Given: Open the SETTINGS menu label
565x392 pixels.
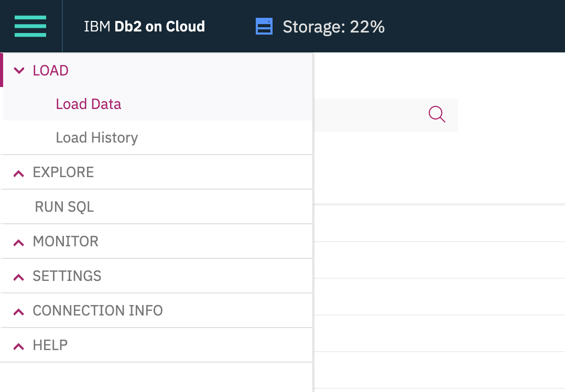Looking at the screenshot, I should 67,276.
